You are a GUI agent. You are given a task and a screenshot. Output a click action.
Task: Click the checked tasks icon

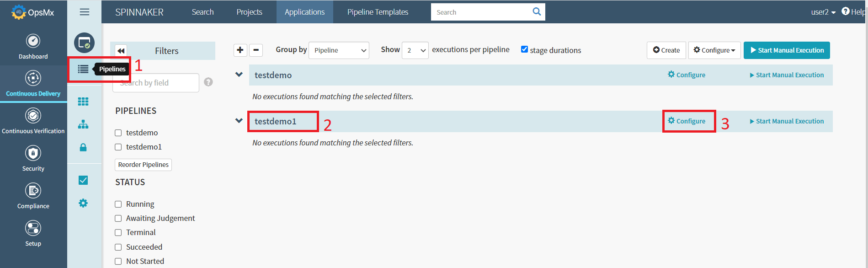pyautogui.click(x=83, y=180)
